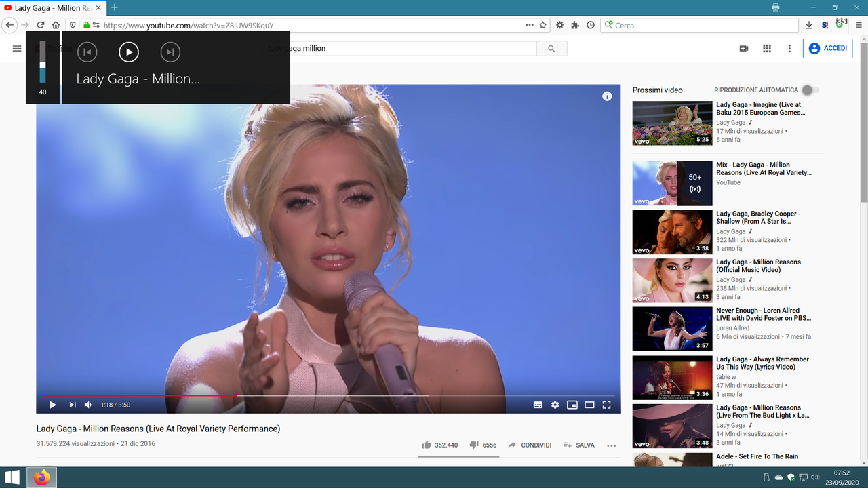Click the Firefox back arrow
The height and width of the screenshot is (497, 868).
coord(9,25)
